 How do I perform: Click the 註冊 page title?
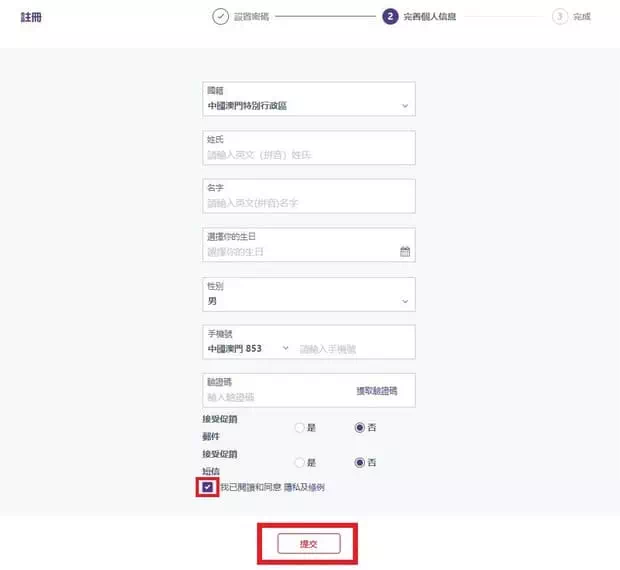point(31,17)
